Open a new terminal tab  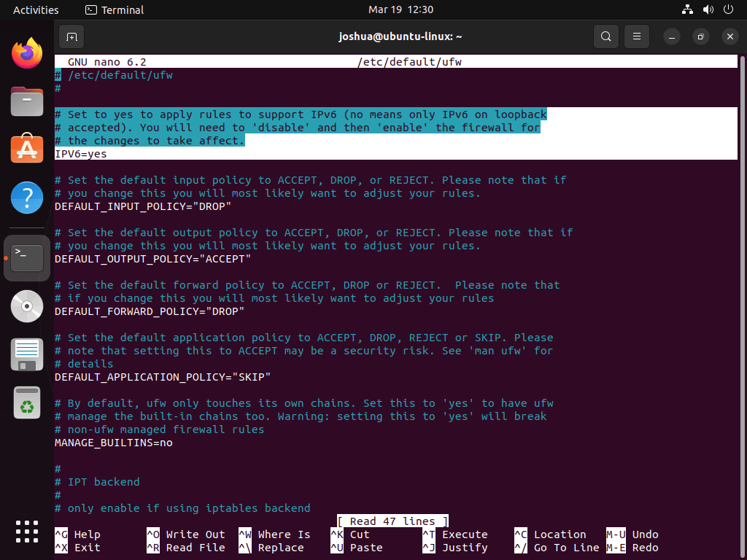click(x=71, y=36)
